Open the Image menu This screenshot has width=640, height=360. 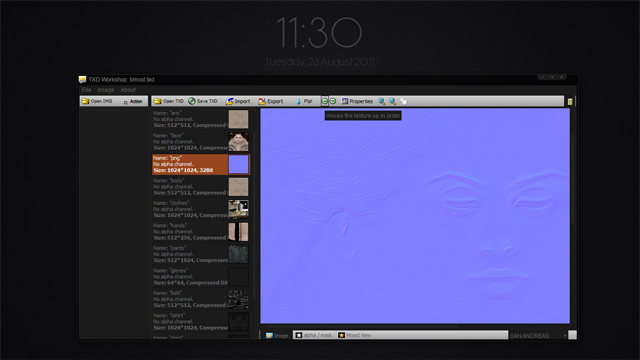[106, 90]
